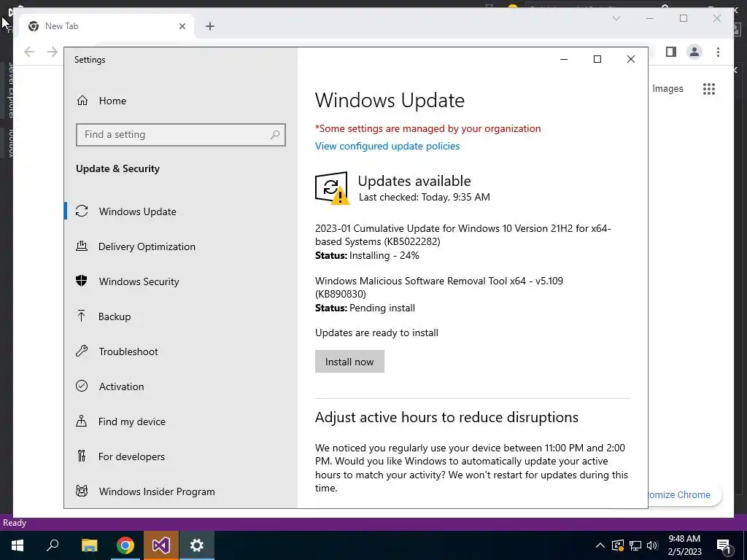The height and width of the screenshot is (560, 747).
Task: Maximize the Settings window
Action: pyautogui.click(x=597, y=59)
